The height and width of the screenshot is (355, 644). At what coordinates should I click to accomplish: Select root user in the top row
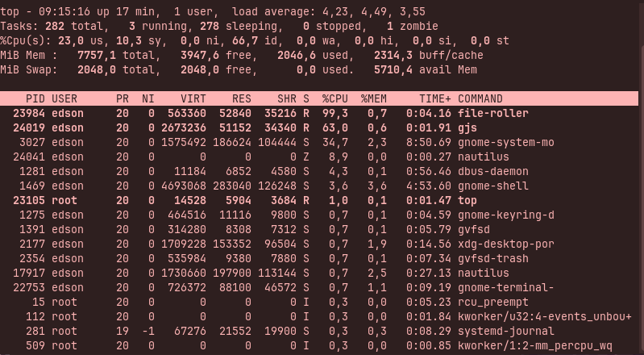coord(64,200)
